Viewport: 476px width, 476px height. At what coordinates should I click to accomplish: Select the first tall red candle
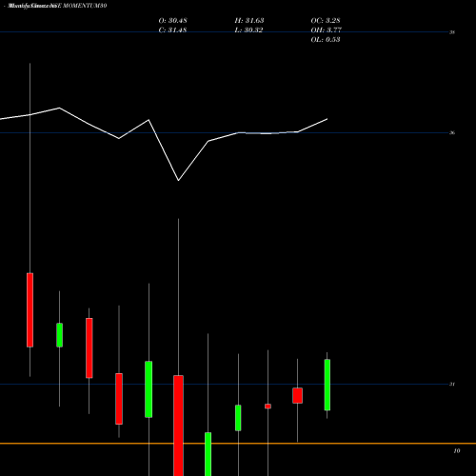30,310
